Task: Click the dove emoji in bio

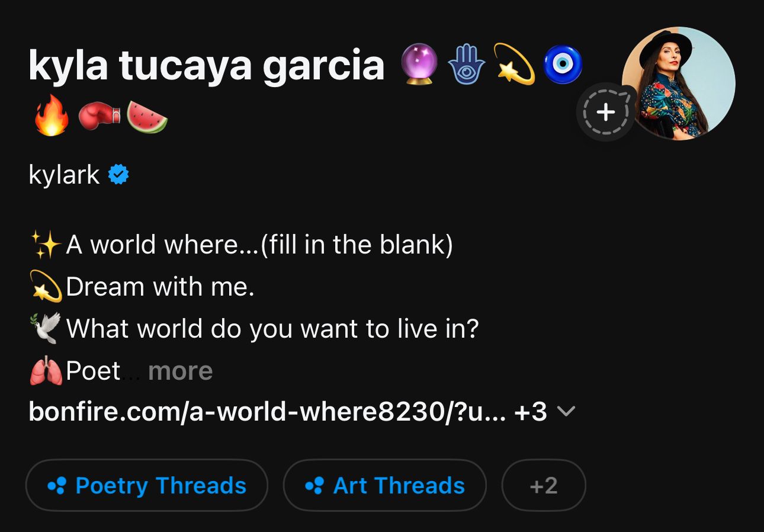Action: pos(46,329)
